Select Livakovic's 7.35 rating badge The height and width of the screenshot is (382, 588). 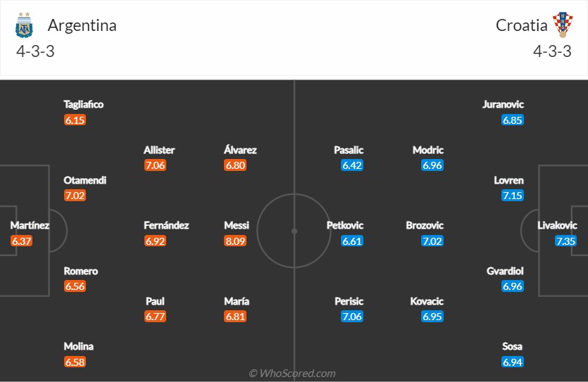[565, 241]
